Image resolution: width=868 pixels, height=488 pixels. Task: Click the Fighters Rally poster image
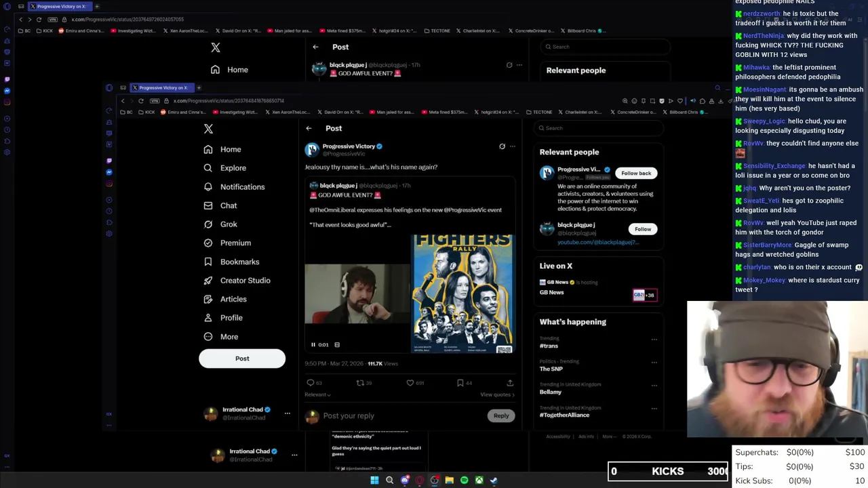pos(463,293)
